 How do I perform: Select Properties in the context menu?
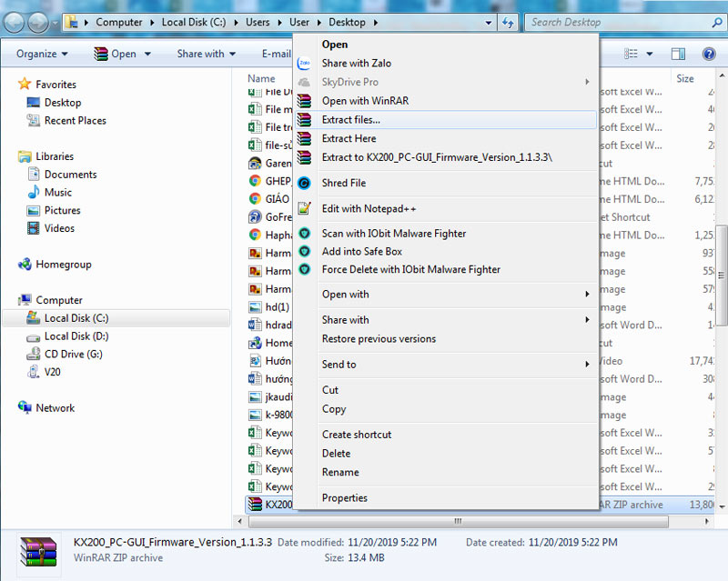(x=345, y=497)
